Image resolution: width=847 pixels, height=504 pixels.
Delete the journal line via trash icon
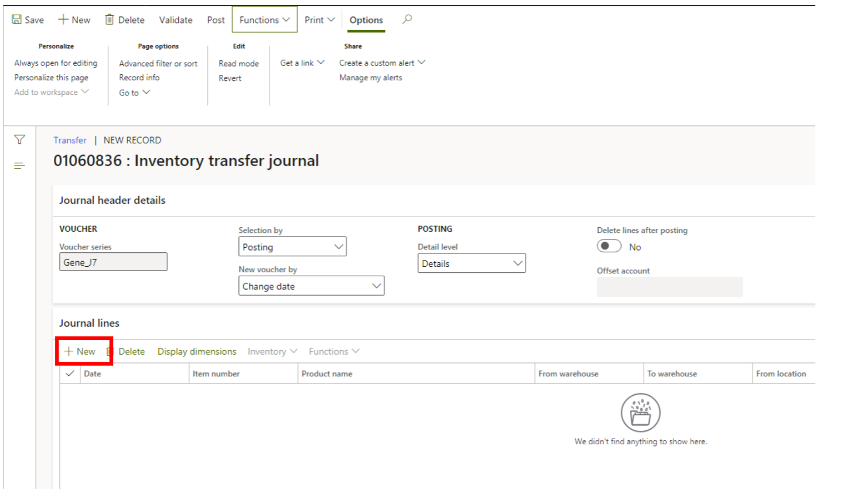click(x=110, y=351)
